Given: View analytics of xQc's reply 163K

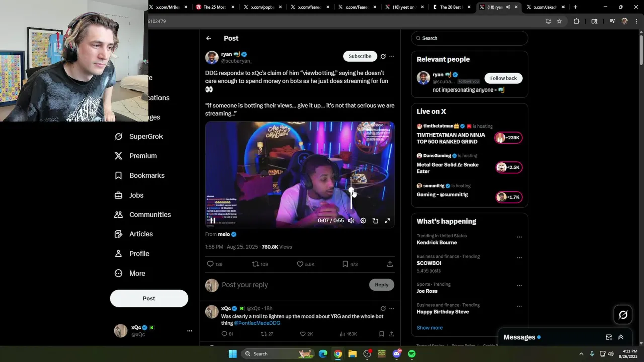Looking at the screenshot, I should coord(348,334).
